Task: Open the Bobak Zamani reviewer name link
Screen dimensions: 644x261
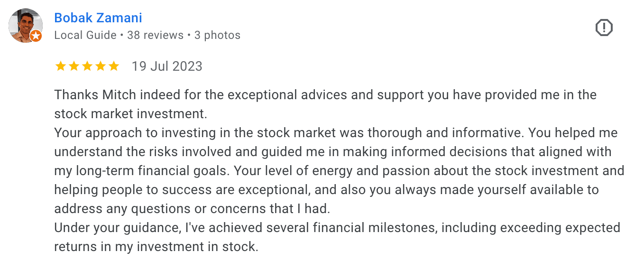Action: [98, 18]
